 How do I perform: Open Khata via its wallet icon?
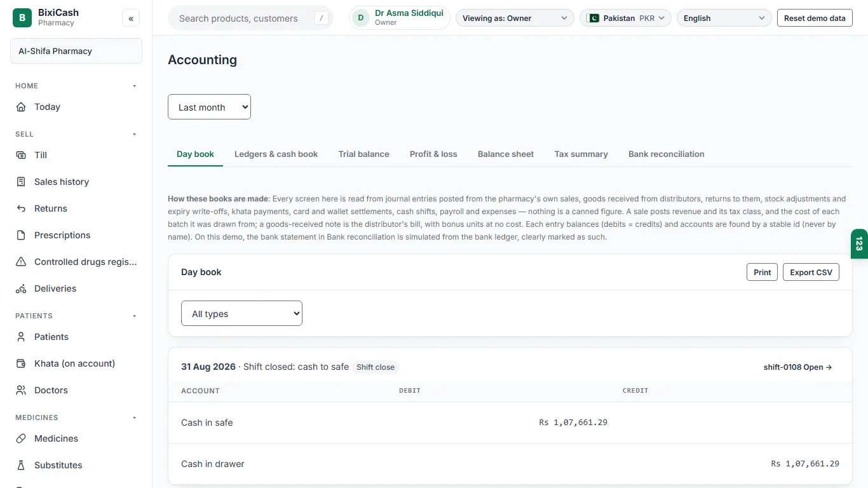coord(21,363)
